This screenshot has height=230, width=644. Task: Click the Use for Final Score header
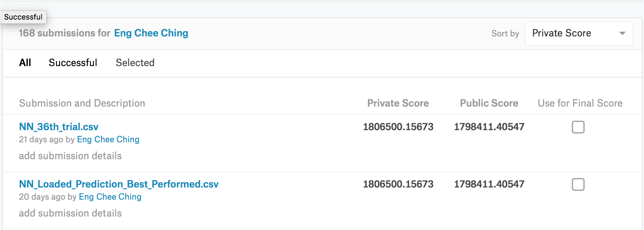pyautogui.click(x=580, y=103)
